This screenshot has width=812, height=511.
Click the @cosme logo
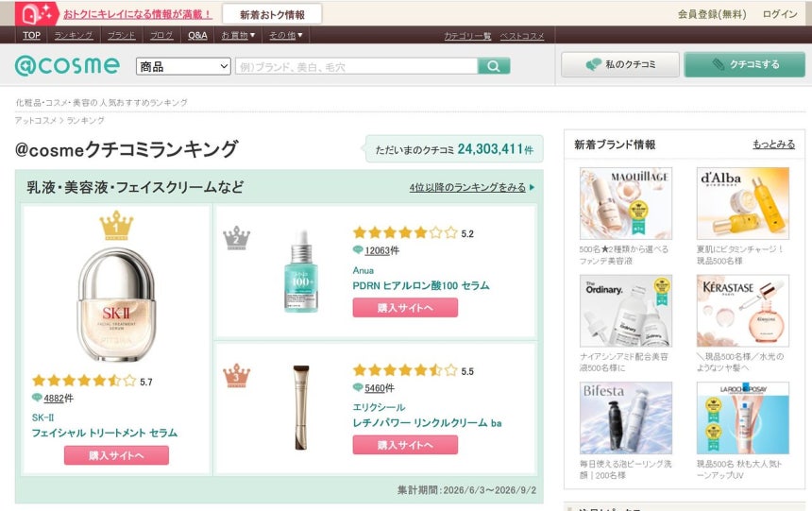(67, 66)
